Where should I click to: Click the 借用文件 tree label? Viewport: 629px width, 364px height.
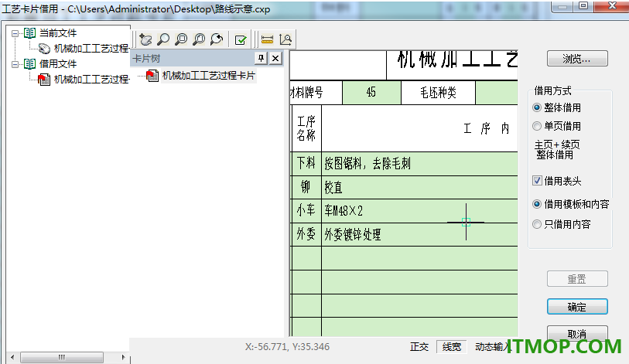58,63
